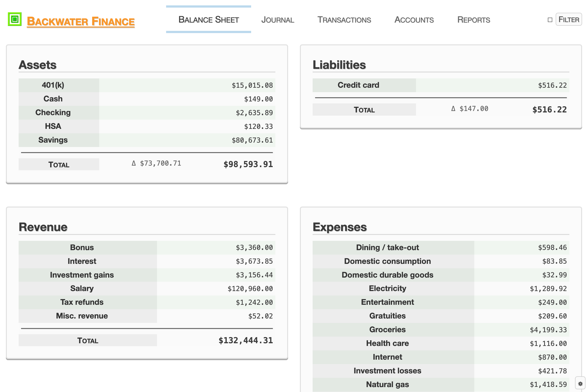The image size is (588, 392).
Task: Click the Filter button
Action: [568, 20]
